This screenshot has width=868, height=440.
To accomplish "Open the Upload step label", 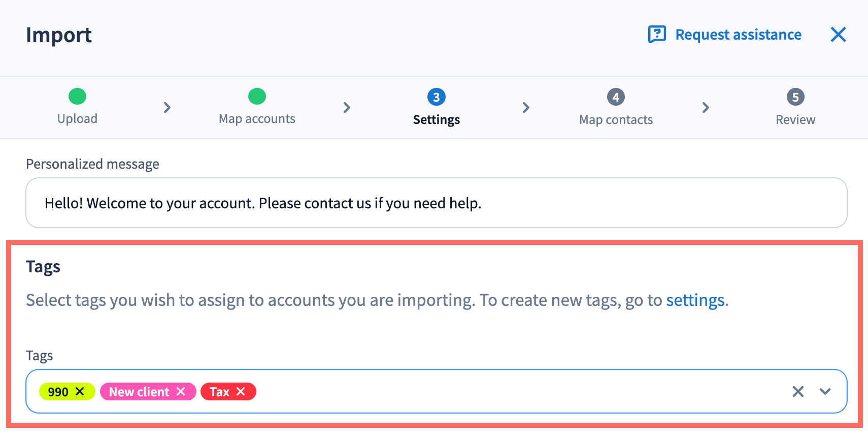I will (77, 119).
